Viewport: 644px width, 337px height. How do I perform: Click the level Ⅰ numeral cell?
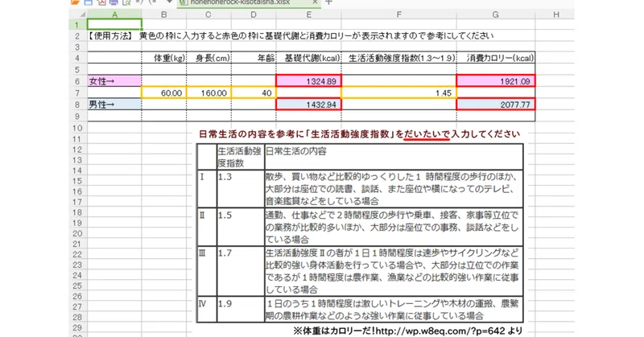[x=207, y=189]
